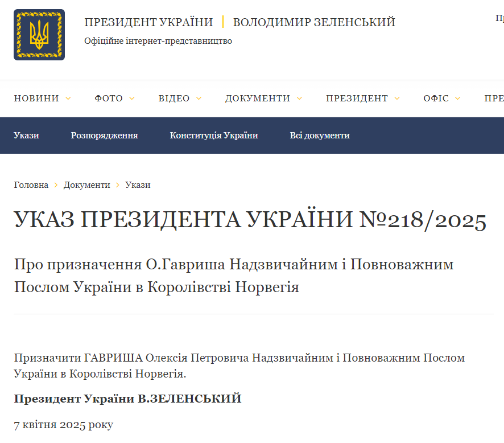Click the Ukrainian trident coat of arms logo
504x443 pixels.
(39, 34)
